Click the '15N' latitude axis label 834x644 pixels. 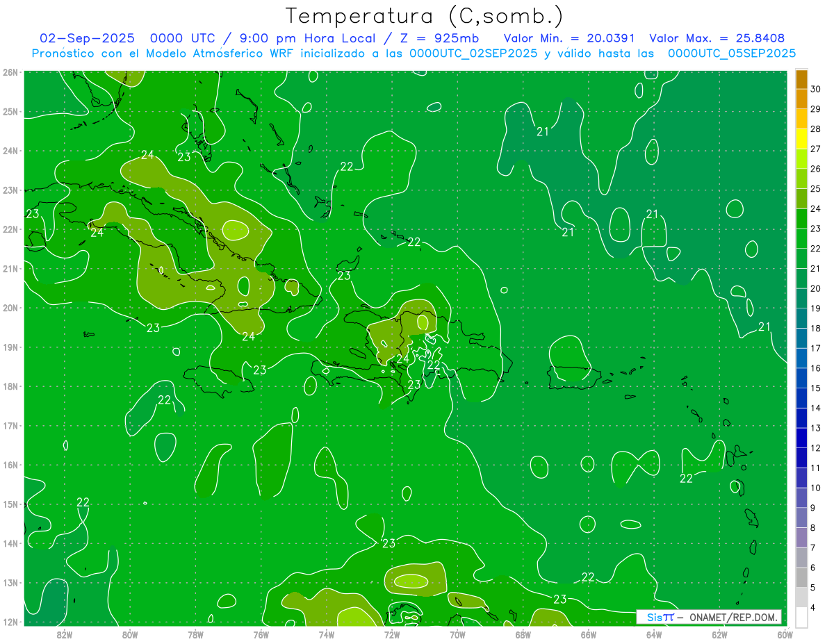coord(10,504)
